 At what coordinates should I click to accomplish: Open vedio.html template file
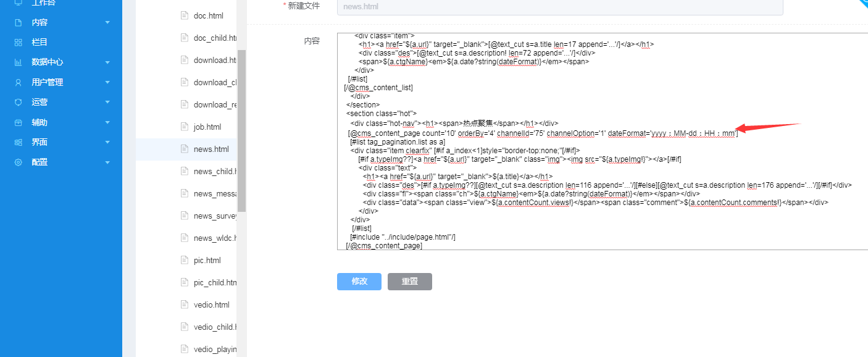point(211,304)
